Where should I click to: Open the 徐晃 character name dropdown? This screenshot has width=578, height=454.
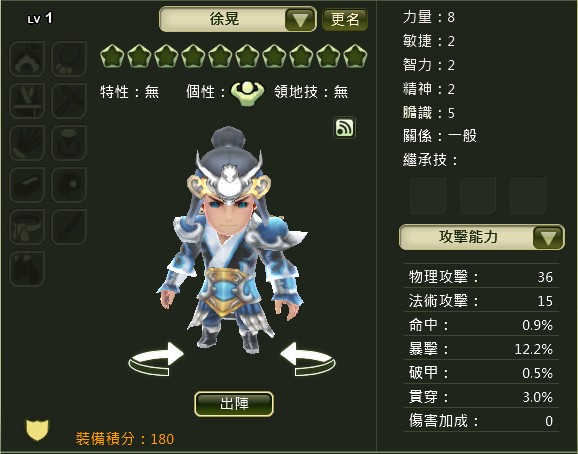click(x=238, y=19)
